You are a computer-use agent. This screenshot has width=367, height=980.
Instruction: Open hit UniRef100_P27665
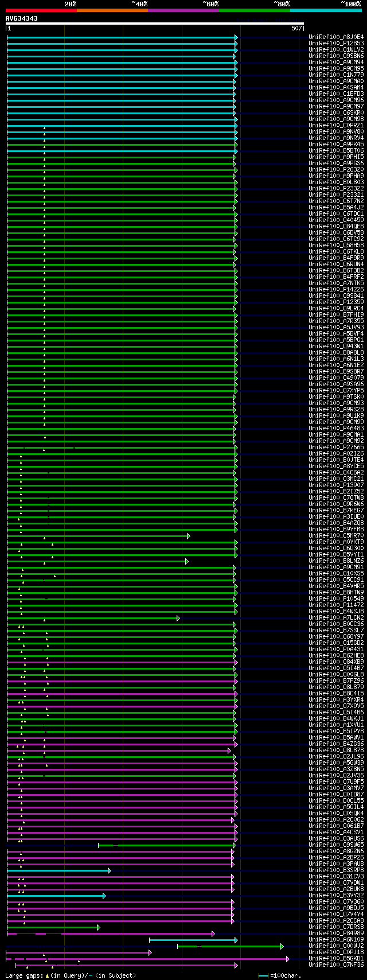pyautogui.click(x=336, y=447)
